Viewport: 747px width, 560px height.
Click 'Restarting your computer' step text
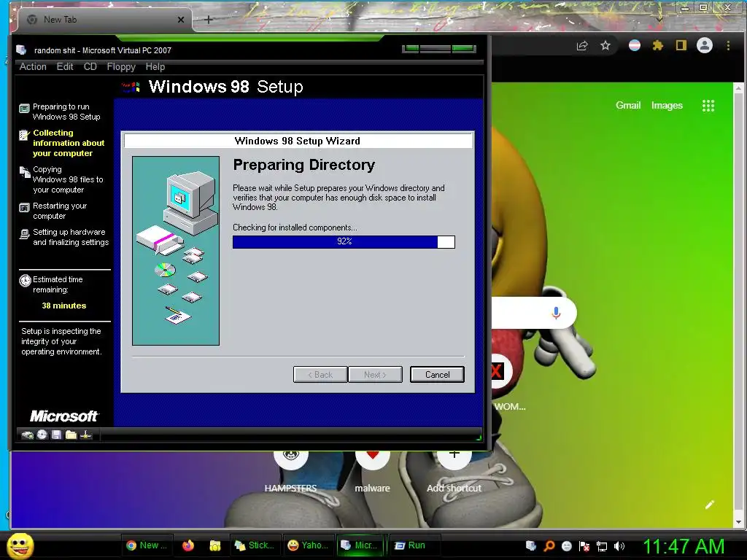(60, 211)
